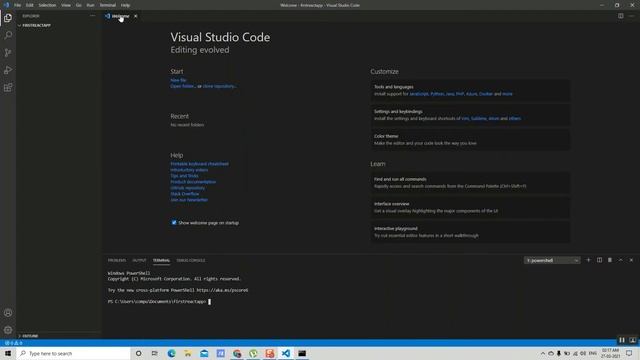The width and height of the screenshot is (640, 360).
Task: Open Stack Overflow link
Action: [x=185, y=194]
